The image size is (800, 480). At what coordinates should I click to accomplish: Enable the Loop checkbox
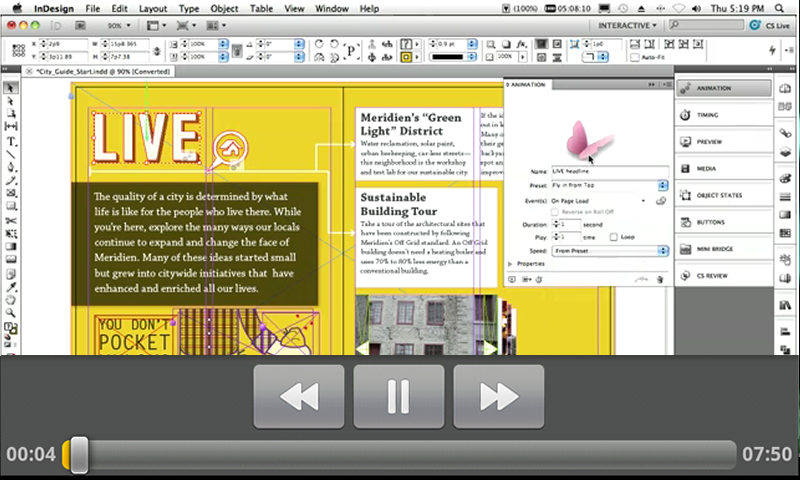tap(614, 238)
